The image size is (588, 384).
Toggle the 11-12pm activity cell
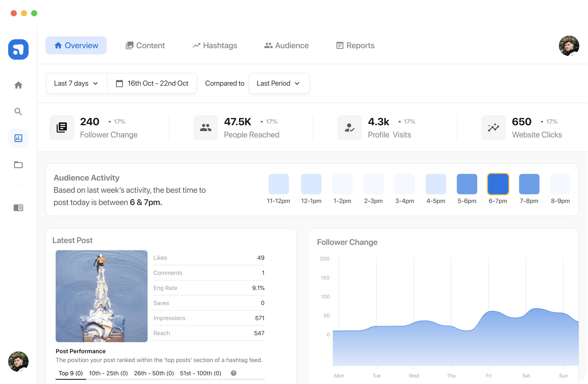coord(278,184)
